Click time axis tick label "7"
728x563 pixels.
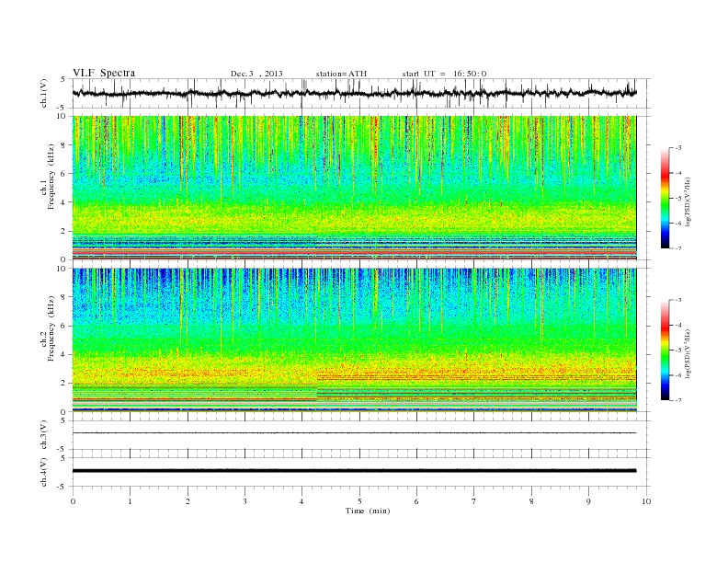point(474,501)
